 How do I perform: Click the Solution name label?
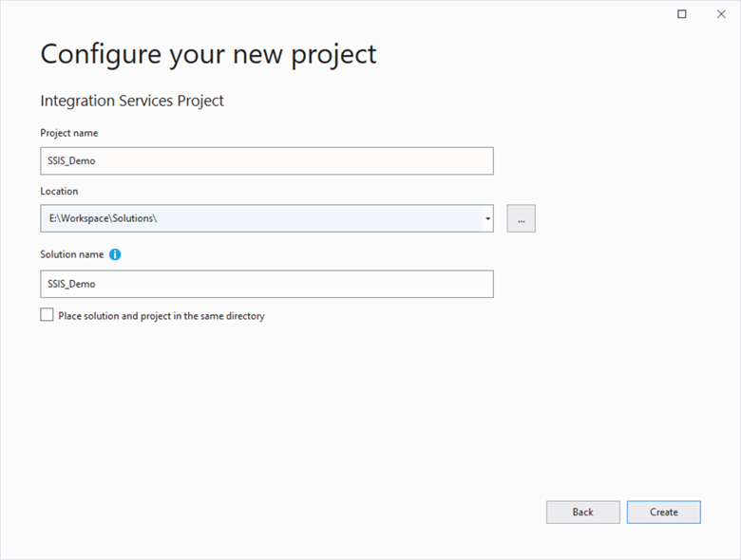tap(72, 254)
